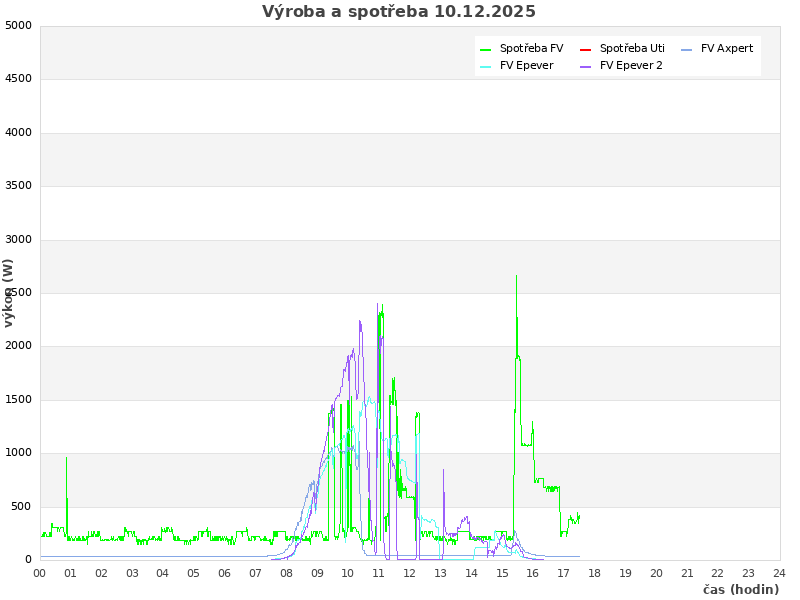Click the tallest green peak after hour 15

516,276
